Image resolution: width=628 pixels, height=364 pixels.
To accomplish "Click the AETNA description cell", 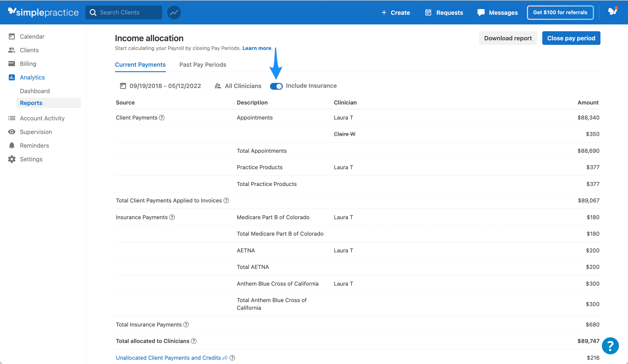I will (246, 250).
